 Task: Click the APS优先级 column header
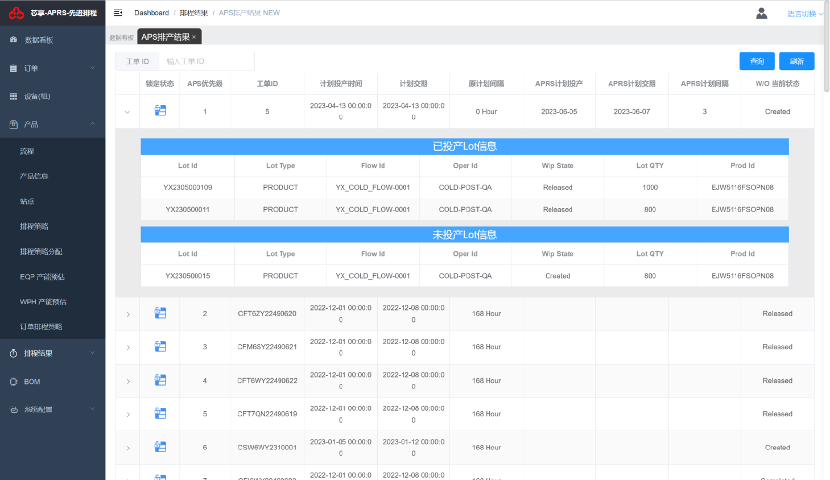tap(205, 84)
